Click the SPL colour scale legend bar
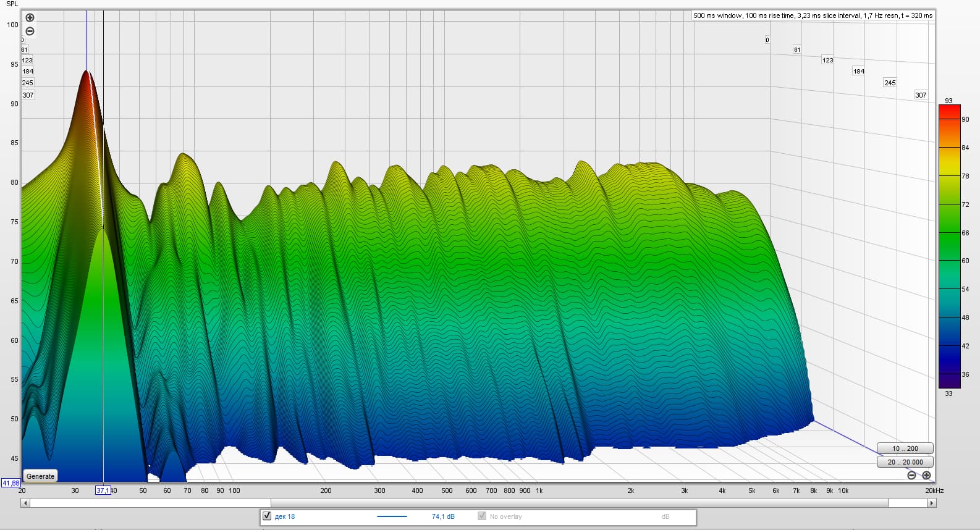The image size is (980, 530). 949,246
